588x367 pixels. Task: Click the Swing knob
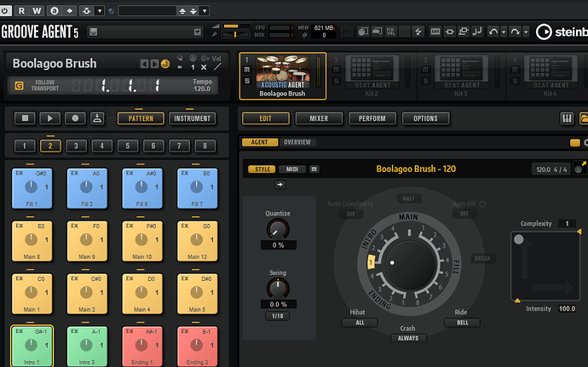(x=278, y=289)
